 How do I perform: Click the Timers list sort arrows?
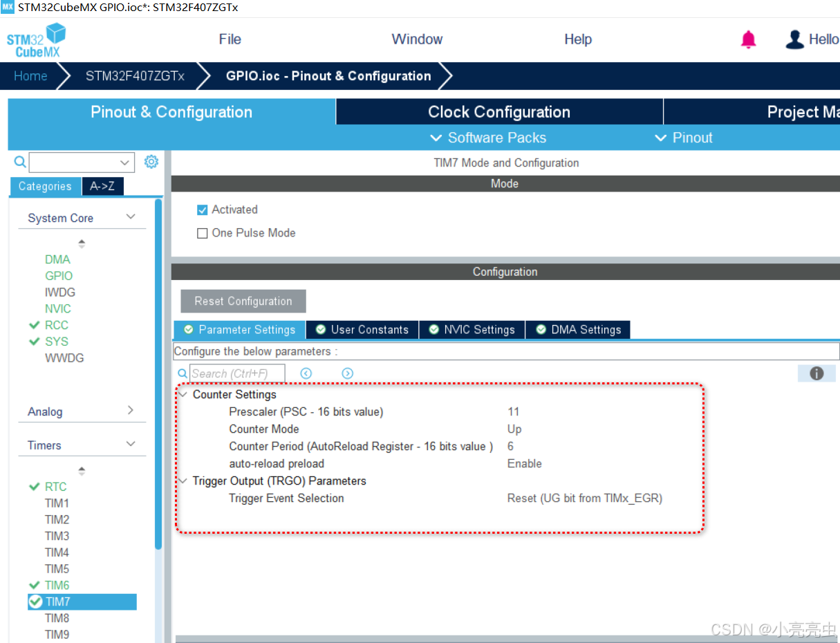coord(82,471)
